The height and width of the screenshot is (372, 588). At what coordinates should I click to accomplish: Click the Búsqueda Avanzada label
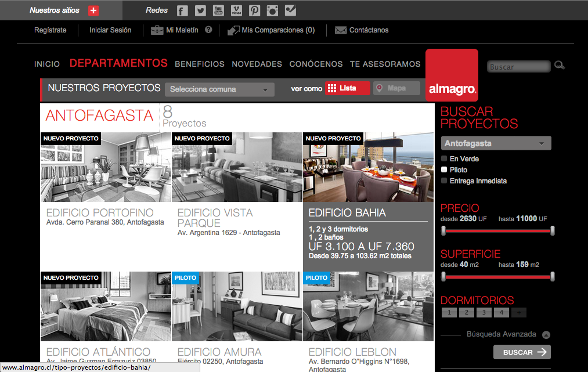[502, 334]
